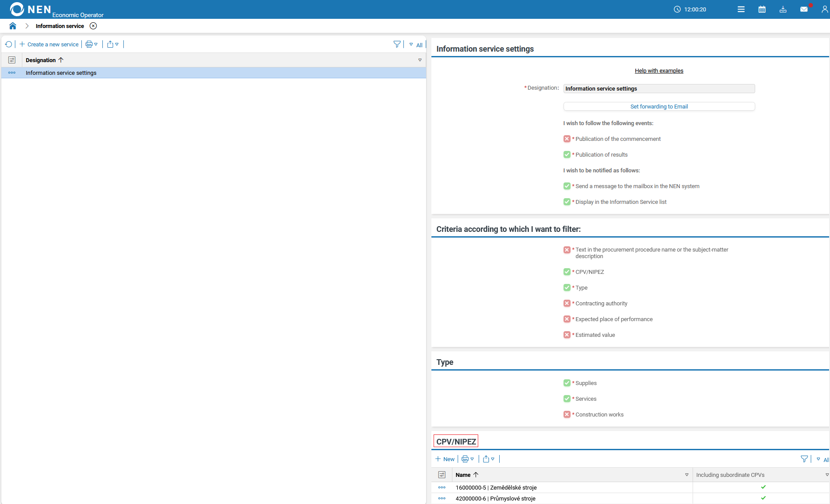Open the user profile icon
The width and height of the screenshot is (830, 504).
click(824, 9)
